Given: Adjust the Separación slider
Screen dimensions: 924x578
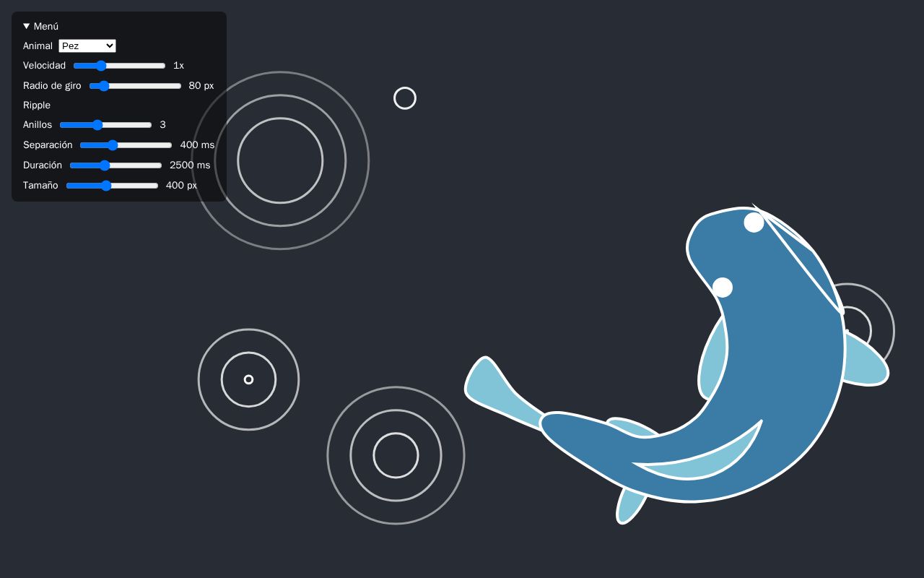Looking at the screenshot, I should click(126, 145).
